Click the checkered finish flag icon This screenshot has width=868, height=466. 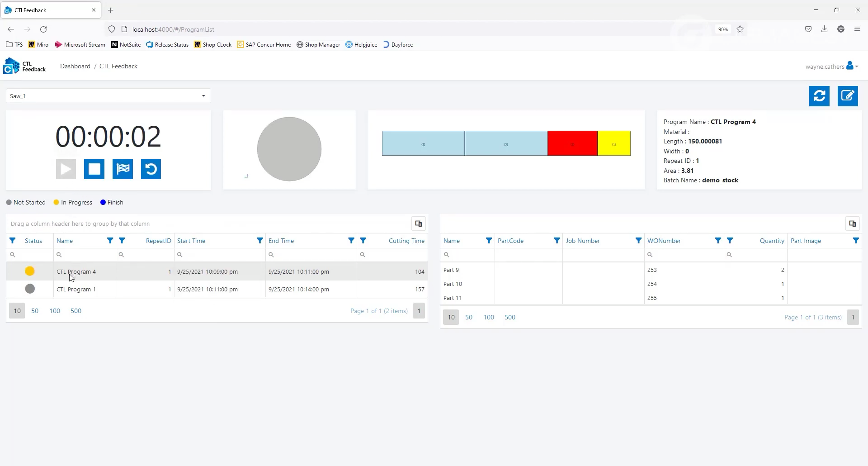pos(123,169)
